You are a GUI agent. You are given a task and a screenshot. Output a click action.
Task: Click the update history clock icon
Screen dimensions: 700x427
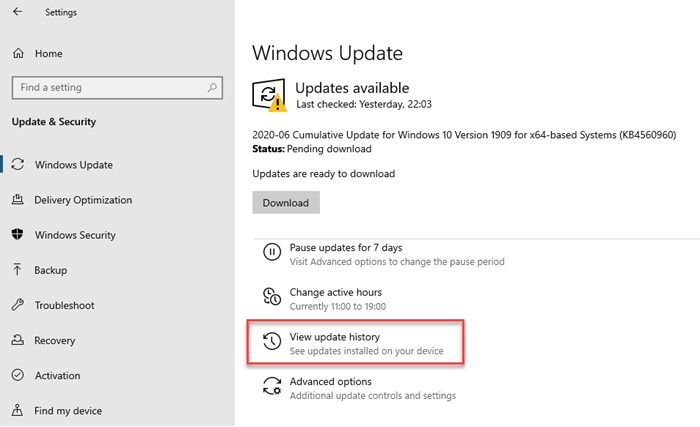point(272,341)
